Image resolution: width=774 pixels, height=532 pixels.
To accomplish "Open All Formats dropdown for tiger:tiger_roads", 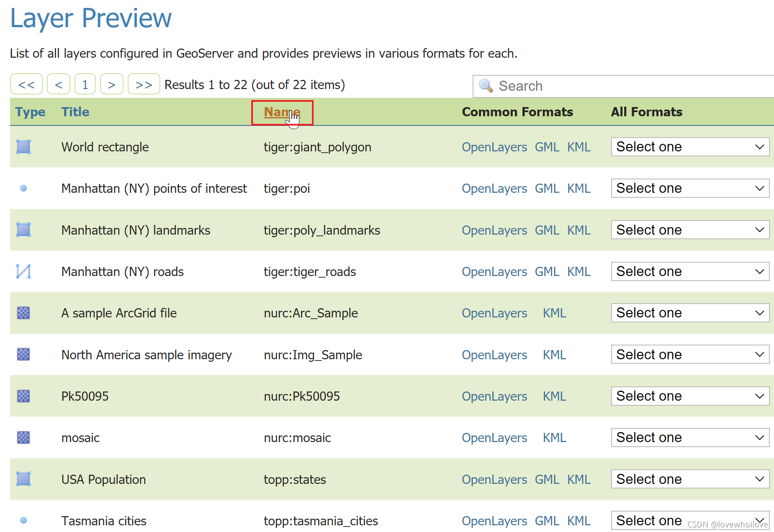I will pos(690,271).
